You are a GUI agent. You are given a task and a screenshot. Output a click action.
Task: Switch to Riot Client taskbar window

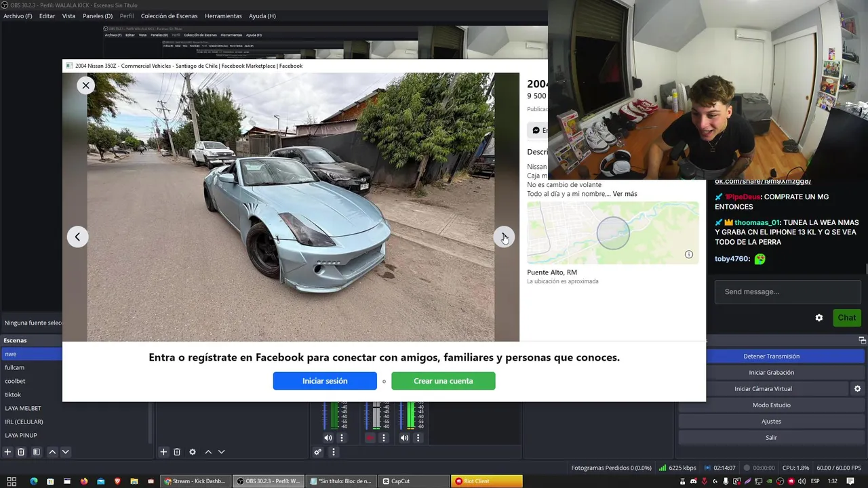pyautogui.click(x=486, y=481)
